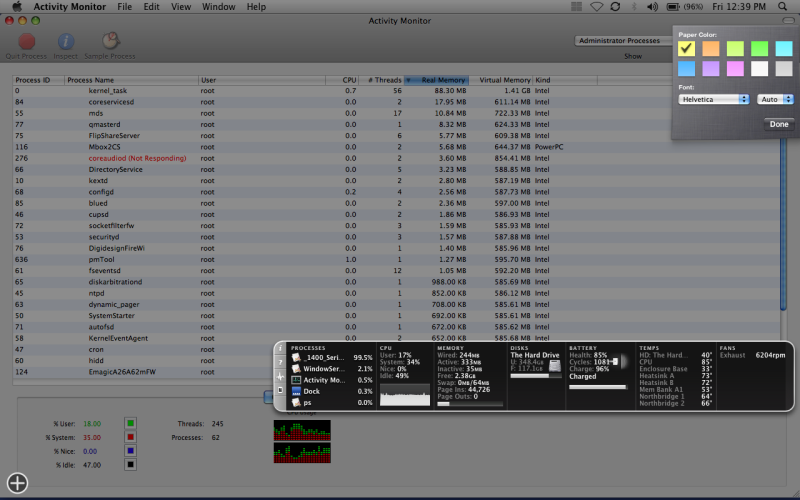800x500 pixels.
Task: Open the Activity Monitor application menu
Action: click(69, 7)
